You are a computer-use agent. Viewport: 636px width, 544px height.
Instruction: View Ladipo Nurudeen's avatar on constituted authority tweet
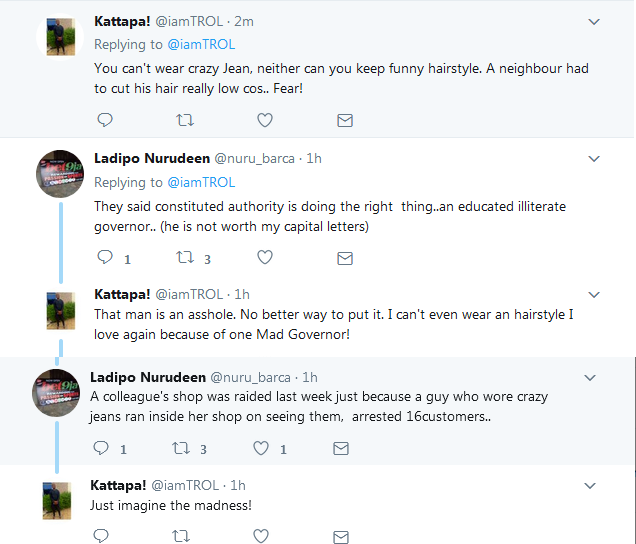(59, 176)
